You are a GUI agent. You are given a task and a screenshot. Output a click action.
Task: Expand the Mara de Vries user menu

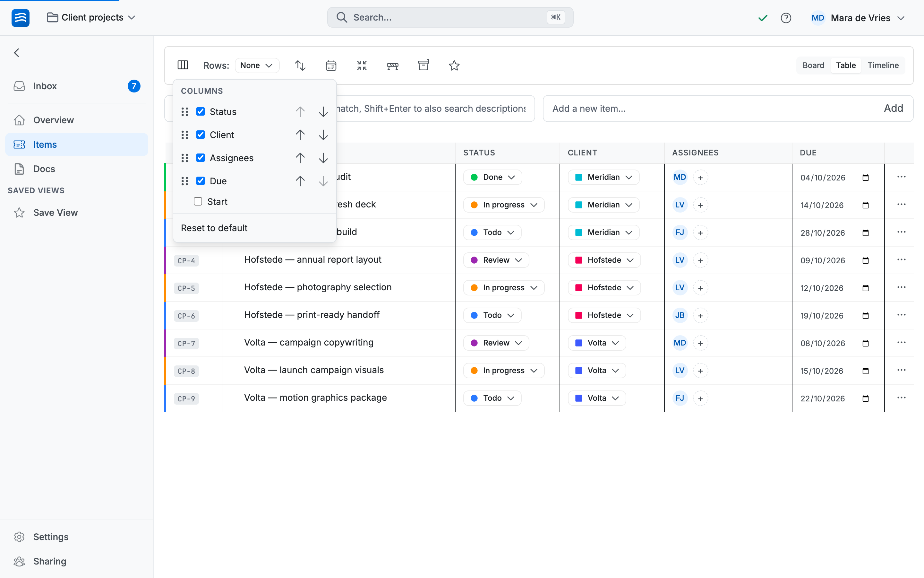[858, 18]
